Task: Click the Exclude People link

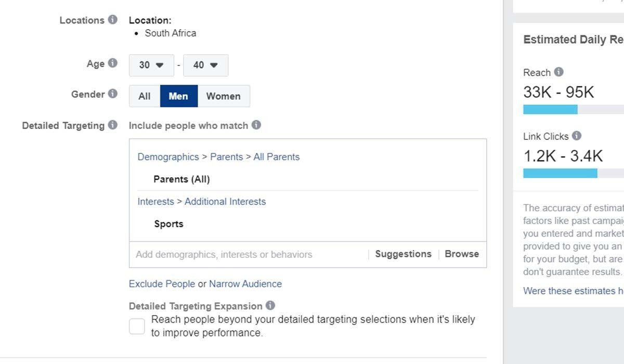Action: click(x=162, y=284)
